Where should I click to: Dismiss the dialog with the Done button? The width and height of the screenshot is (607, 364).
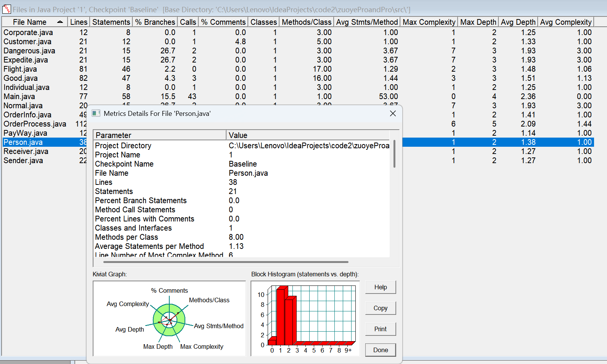coord(381,350)
